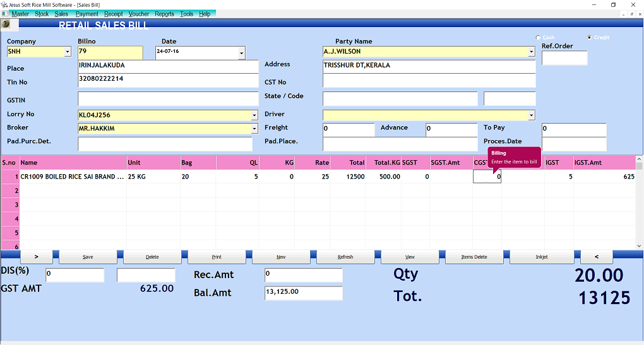Minimize the inner Sales Bill child window

pyautogui.click(x=623, y=14)
